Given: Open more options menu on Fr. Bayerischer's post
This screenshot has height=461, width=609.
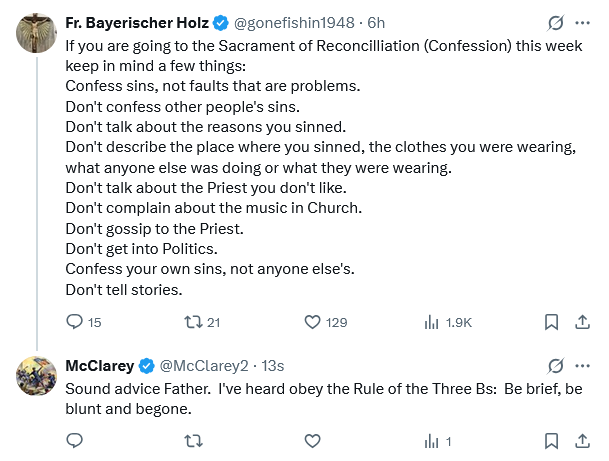Looking at the screenshot, I should [583, 22].
